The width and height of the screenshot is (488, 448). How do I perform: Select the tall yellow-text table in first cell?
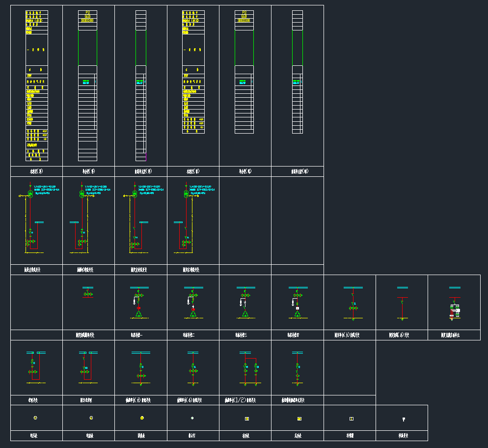(37, 86)
